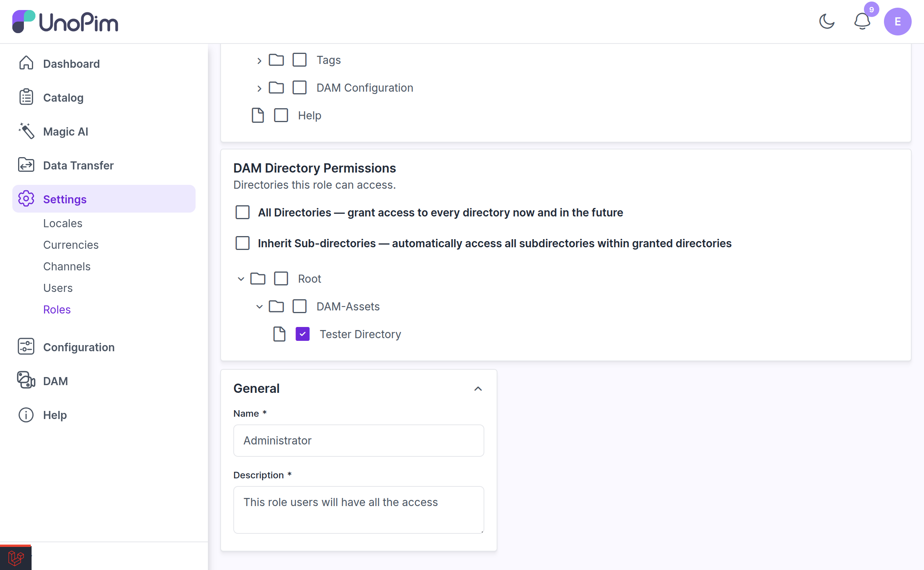Screen dimensions: 924x570
Task: Check the Root directory checkbox
Action: [281, 279]
